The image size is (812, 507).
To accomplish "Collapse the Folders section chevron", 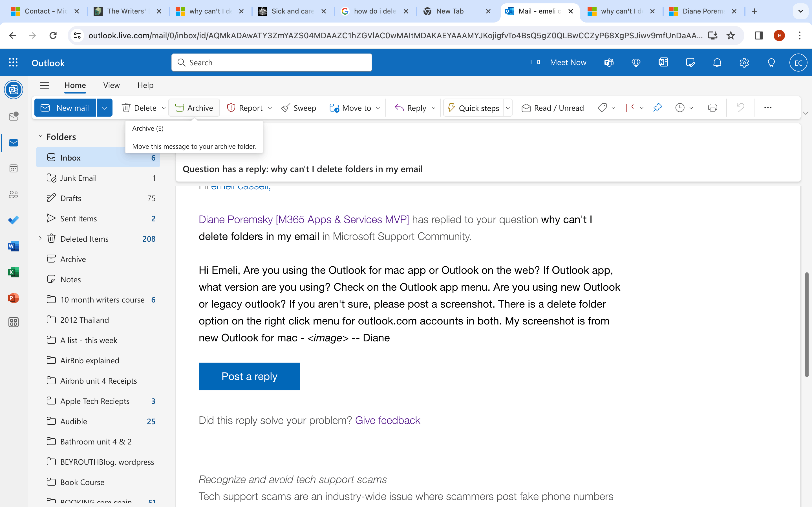I will [41, 136].
